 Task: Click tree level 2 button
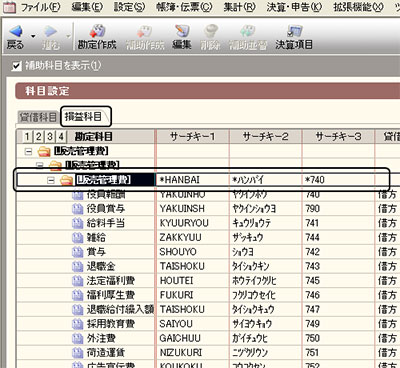tap(38, 136)
